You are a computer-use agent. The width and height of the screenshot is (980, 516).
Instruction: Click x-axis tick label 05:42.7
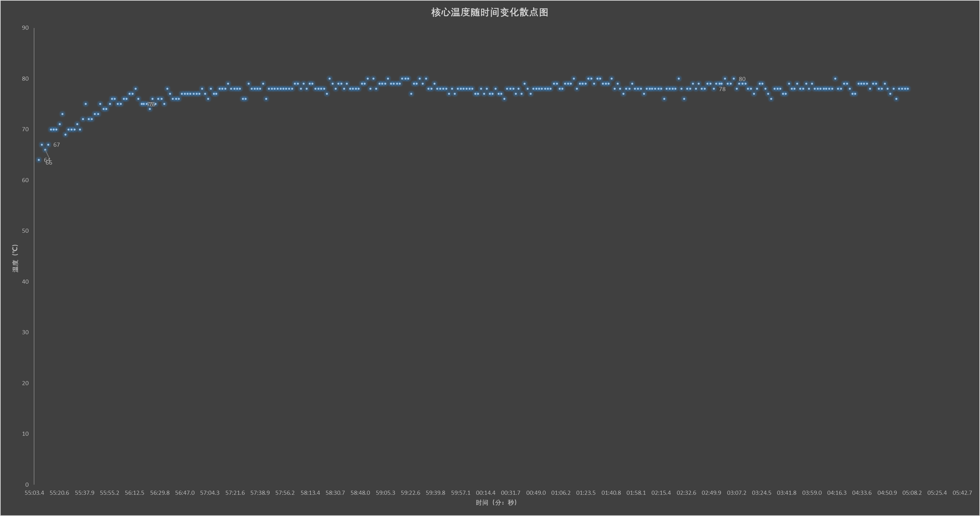pyautogui.click(x=962, y=493)
